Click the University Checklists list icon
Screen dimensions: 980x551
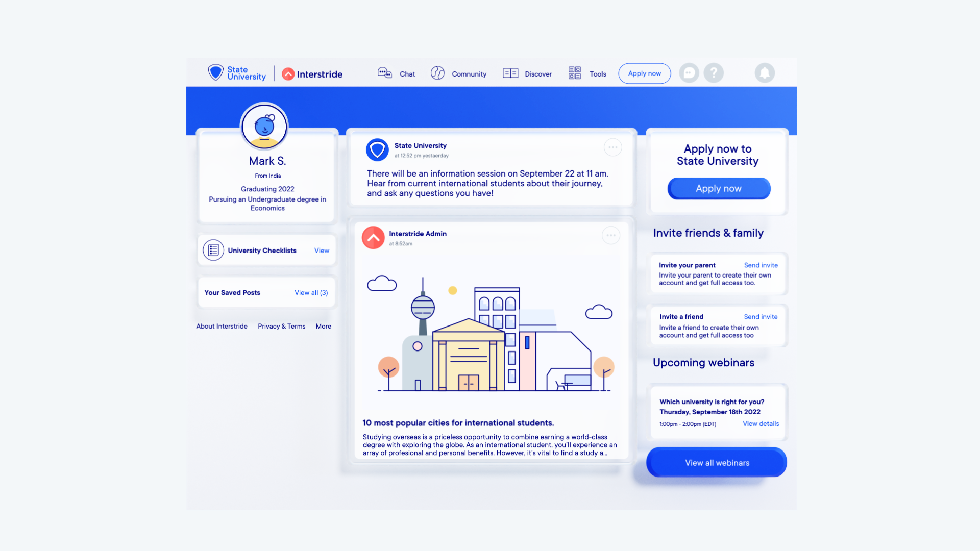pyautogui.click(x=213, y=250)
